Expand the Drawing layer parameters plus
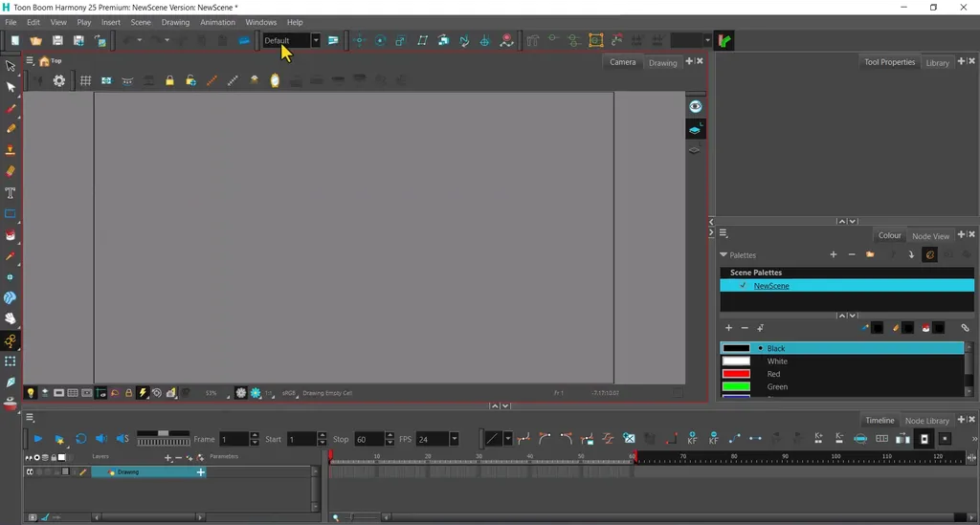The width and height of the screenshot is (980, 525). click(x=201, y=472)
